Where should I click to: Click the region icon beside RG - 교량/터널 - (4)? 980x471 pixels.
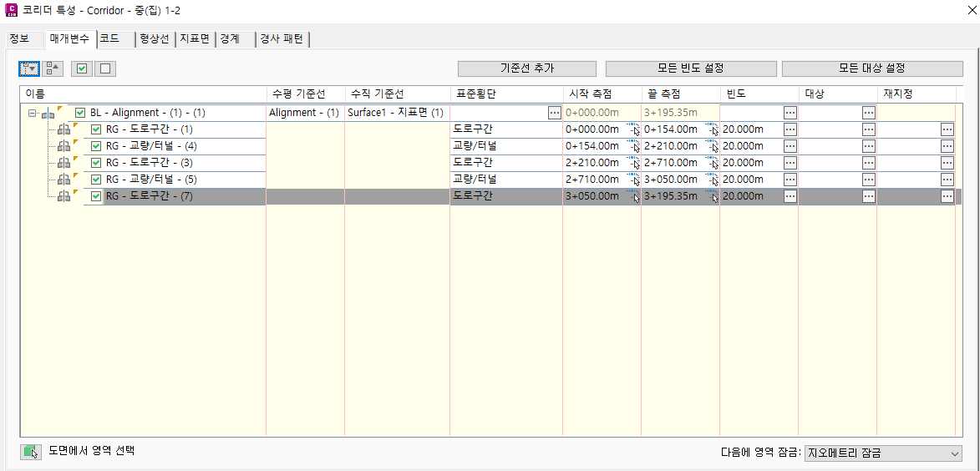[63, 146]
